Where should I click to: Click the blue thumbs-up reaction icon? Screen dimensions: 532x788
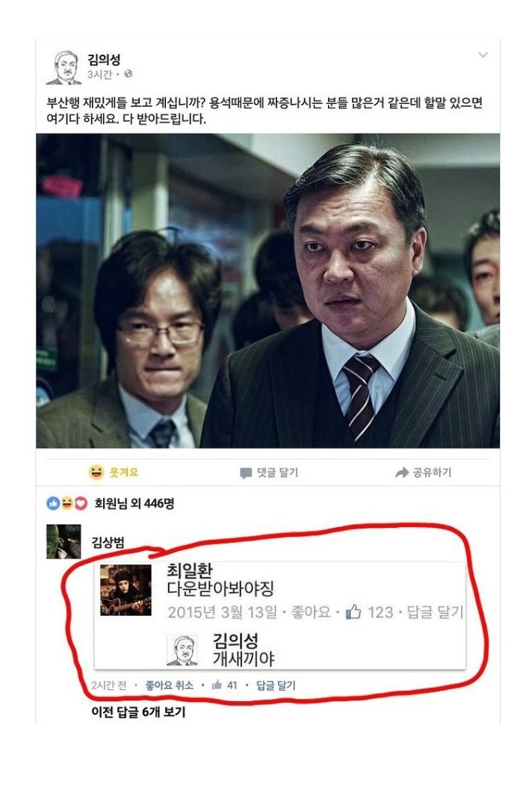click(x=53, y=503)
